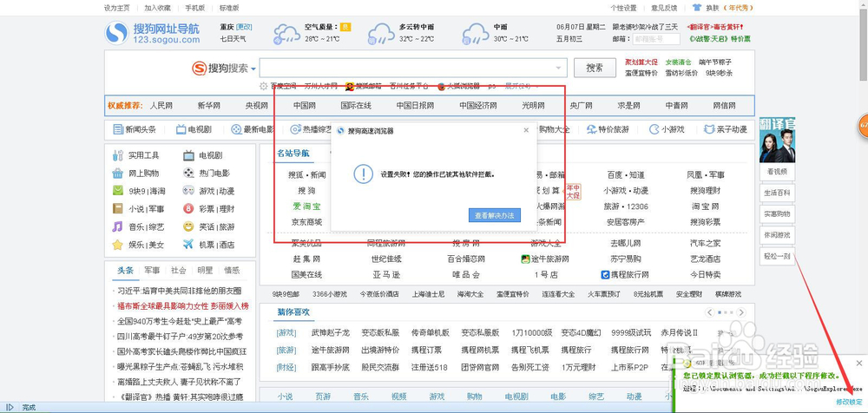Screen dimensions: 868x413
Task: Expand 展开(24) shortcut list
Action: [518, 87]
